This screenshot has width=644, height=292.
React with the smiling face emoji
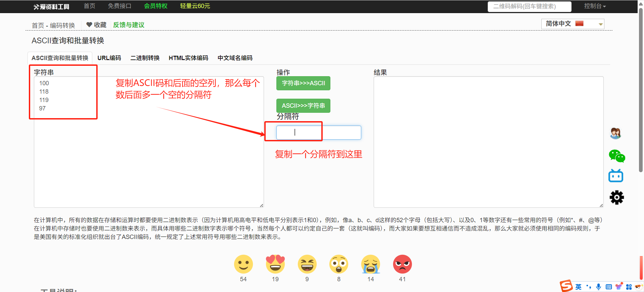244,264
